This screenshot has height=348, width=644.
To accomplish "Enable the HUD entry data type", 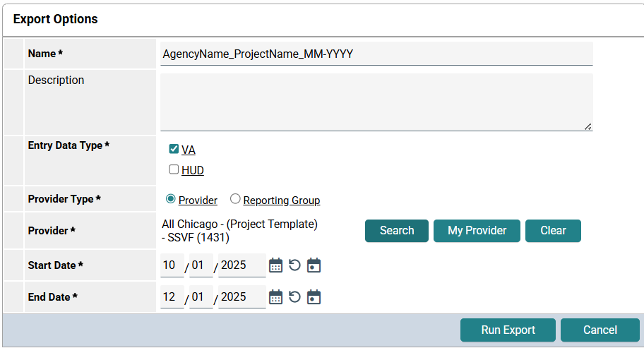I will click(174, 169).
